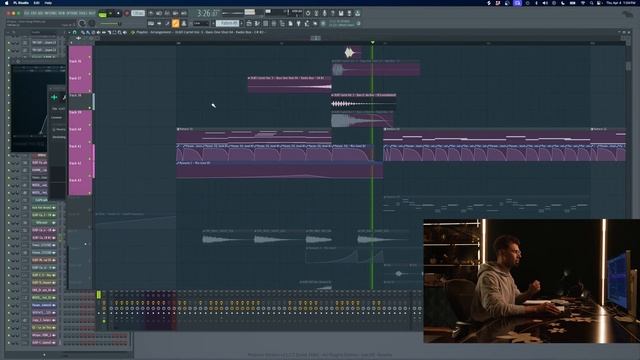Click the song time display

coord(207,13)
